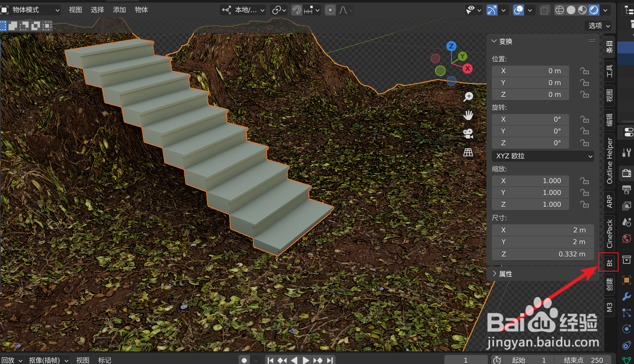Open Modifiers wrench icon
The height and width of the screenshot is (364, 634).
627,296
